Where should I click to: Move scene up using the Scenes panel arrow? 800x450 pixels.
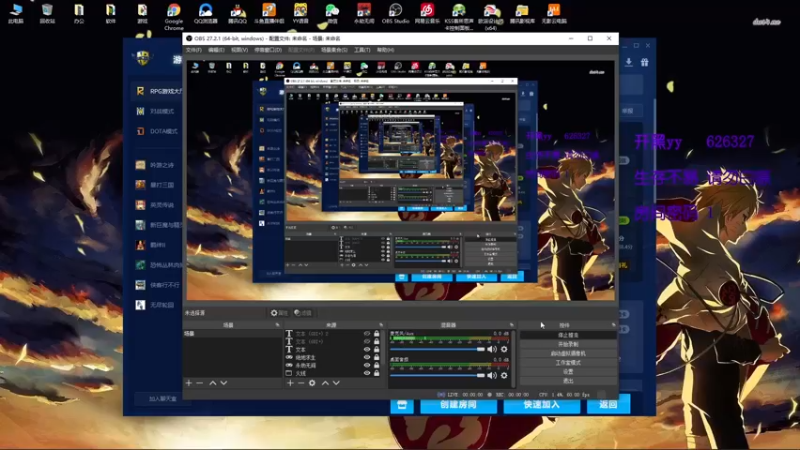click(x=213, y=383)
